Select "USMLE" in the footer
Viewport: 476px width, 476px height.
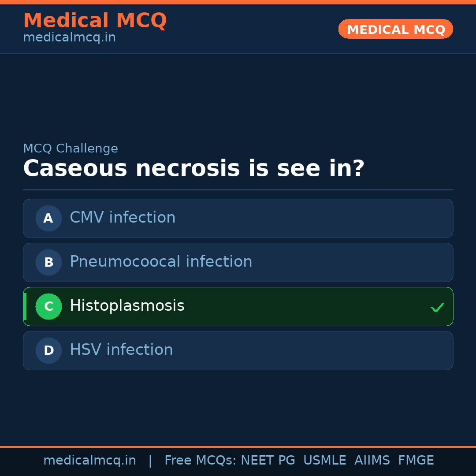[324, 461]
